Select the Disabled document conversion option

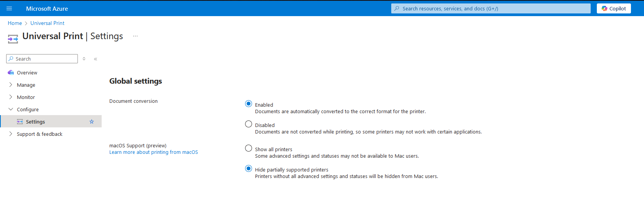(249, 124)
